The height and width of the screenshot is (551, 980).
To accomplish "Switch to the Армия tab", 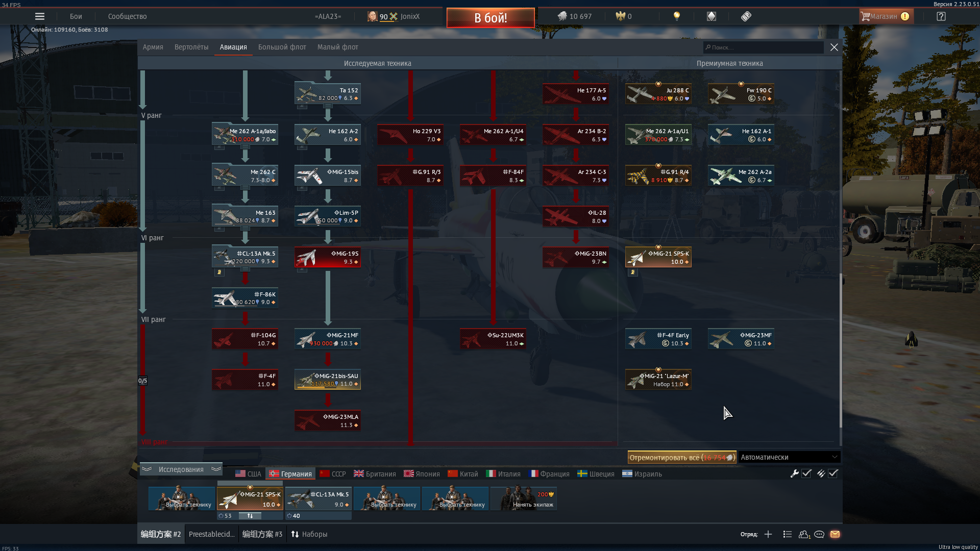I will pyautogui.click(x=153, y=47).
